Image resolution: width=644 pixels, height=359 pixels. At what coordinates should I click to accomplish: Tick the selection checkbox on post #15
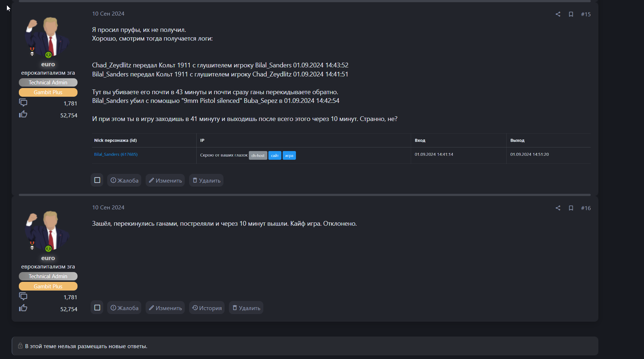97,180
